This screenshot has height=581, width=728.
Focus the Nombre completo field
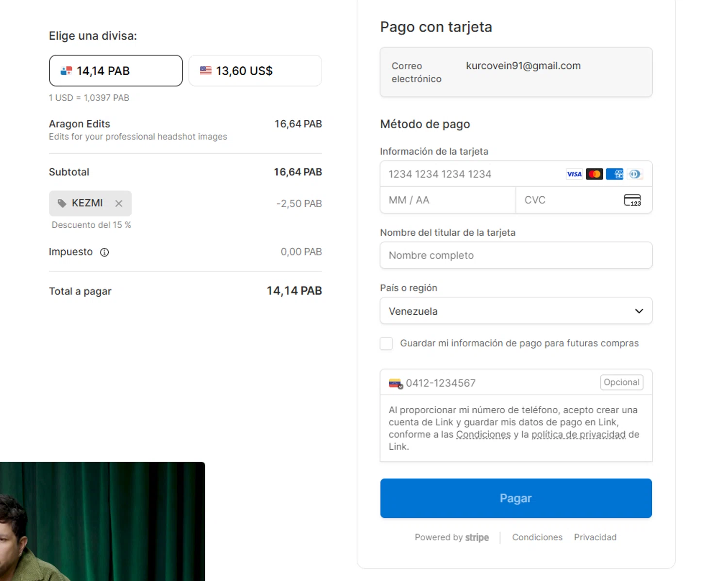[516, 255]
